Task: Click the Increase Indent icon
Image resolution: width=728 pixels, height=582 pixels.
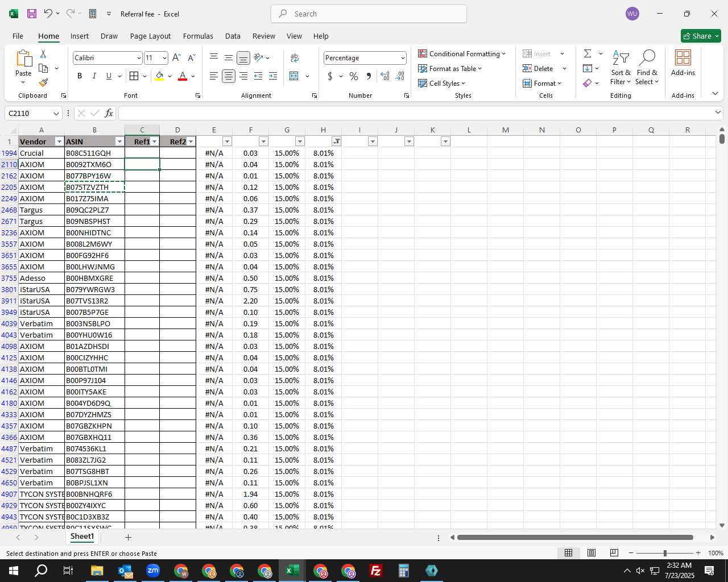Action: coord(273,76)
